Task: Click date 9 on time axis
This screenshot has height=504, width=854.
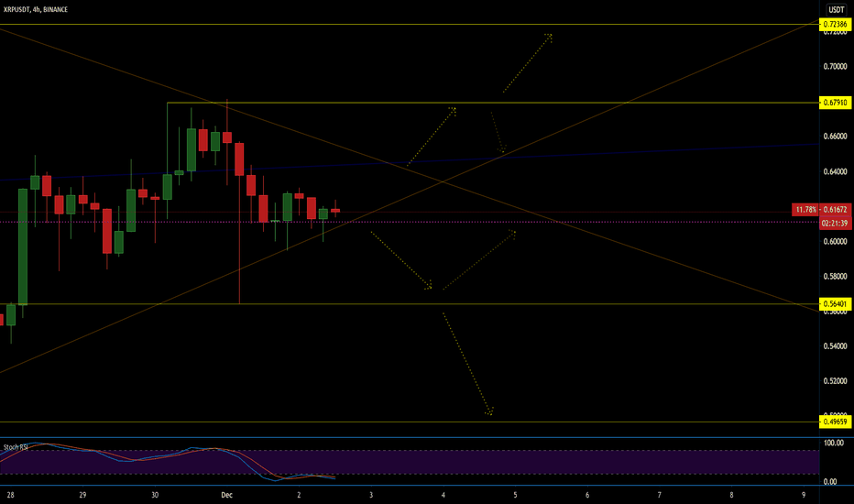Action: 804,495
